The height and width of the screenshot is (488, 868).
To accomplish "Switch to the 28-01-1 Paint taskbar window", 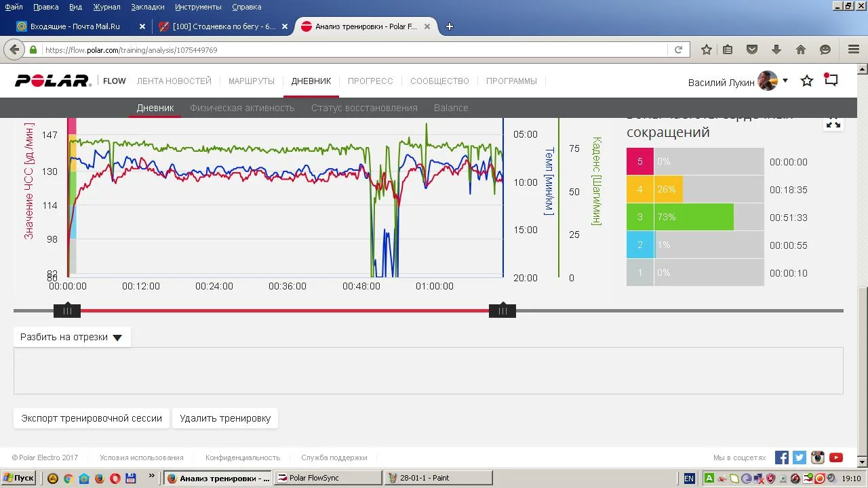I will tap(438, 478).
